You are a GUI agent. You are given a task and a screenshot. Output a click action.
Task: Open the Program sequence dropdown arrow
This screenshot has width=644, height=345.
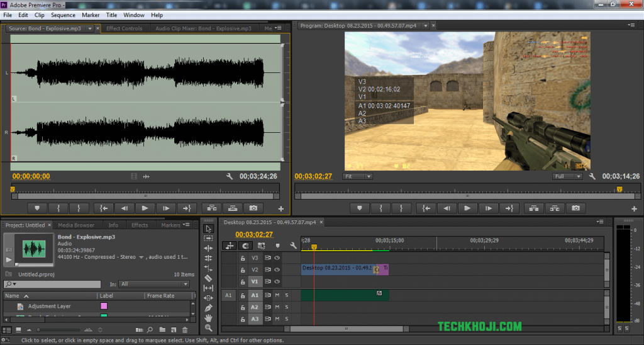[x=426, y=25]
